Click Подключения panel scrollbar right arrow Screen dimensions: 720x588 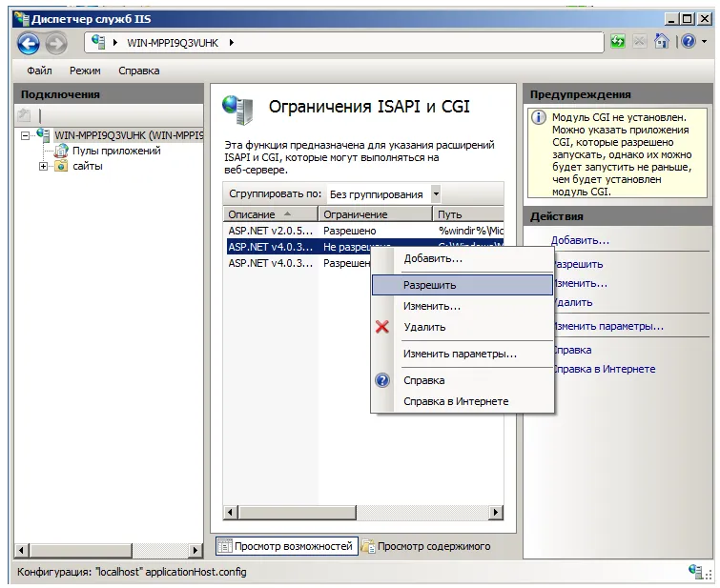pyautogui.click(x=195, y=550)
